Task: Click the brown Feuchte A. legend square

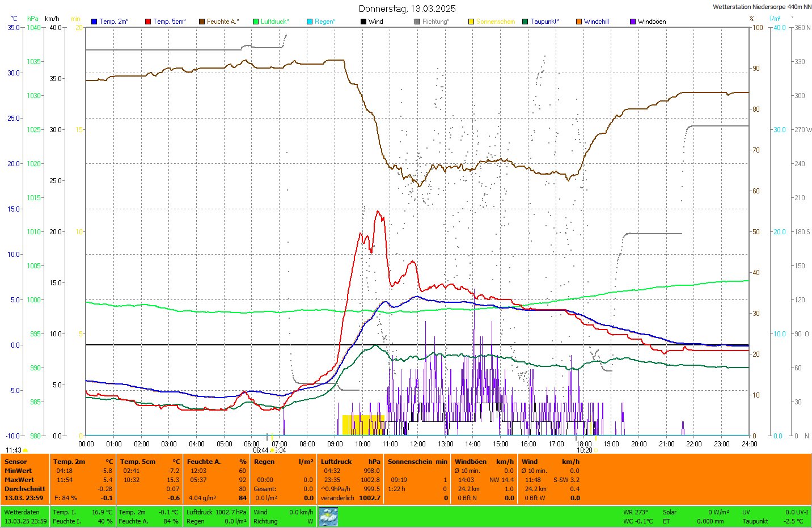Action: 201,22
